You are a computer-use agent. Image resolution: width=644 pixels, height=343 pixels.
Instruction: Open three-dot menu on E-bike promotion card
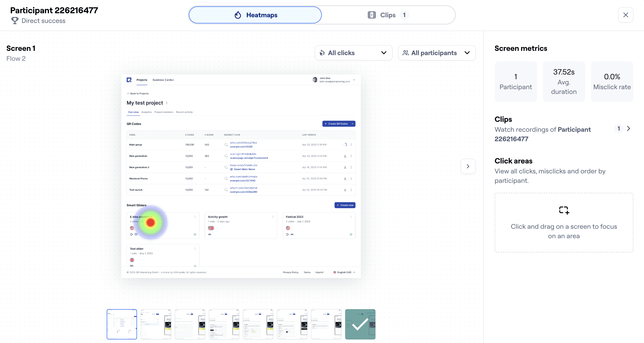[x=195, y=217]
